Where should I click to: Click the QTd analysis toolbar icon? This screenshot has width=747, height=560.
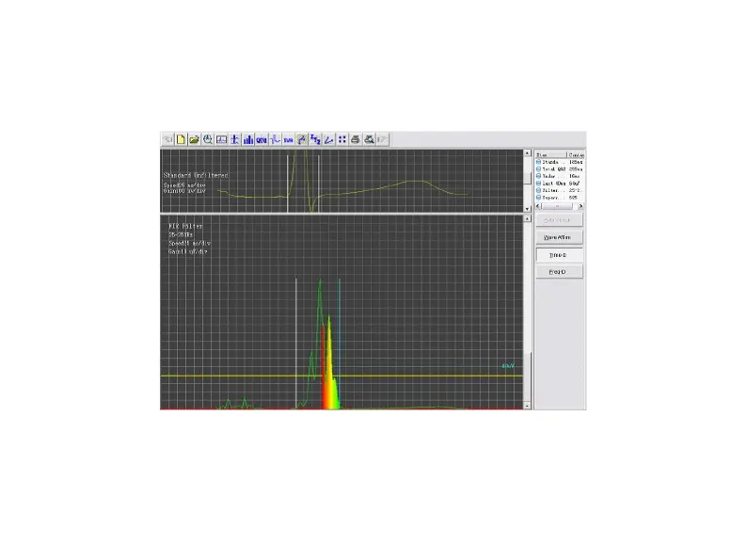(261, 139)
